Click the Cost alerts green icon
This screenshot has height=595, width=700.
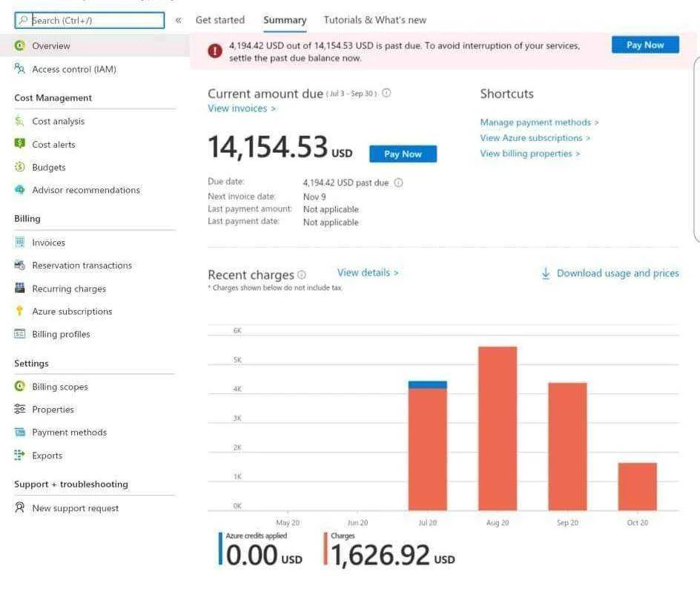coord(19,144)
